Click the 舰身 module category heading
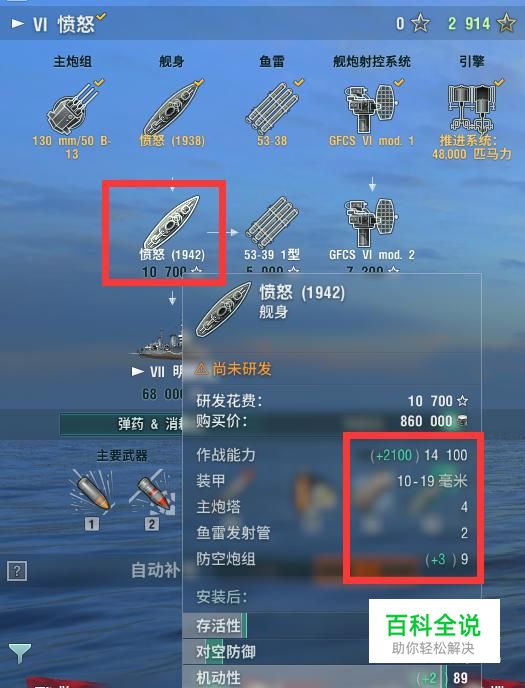The height and width of the screenshot is (688, 525). (171, 61)
